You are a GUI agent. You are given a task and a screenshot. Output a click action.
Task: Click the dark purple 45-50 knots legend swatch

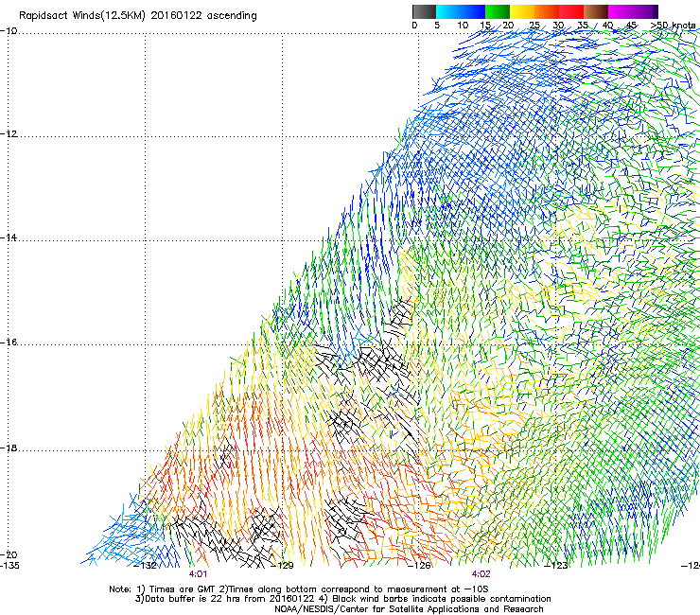pos(645,11)
